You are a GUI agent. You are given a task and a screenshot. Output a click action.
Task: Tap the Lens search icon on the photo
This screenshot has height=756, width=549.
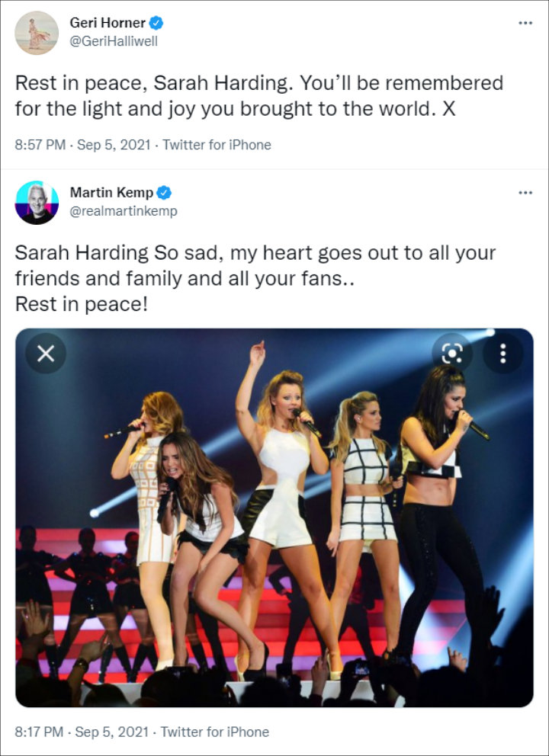pos(452,354)
